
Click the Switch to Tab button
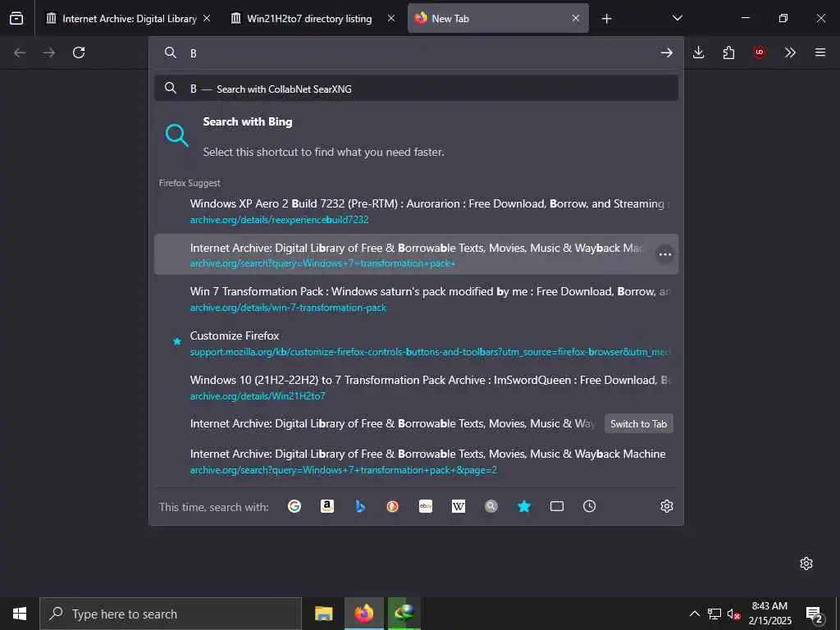tap(638, 424)
